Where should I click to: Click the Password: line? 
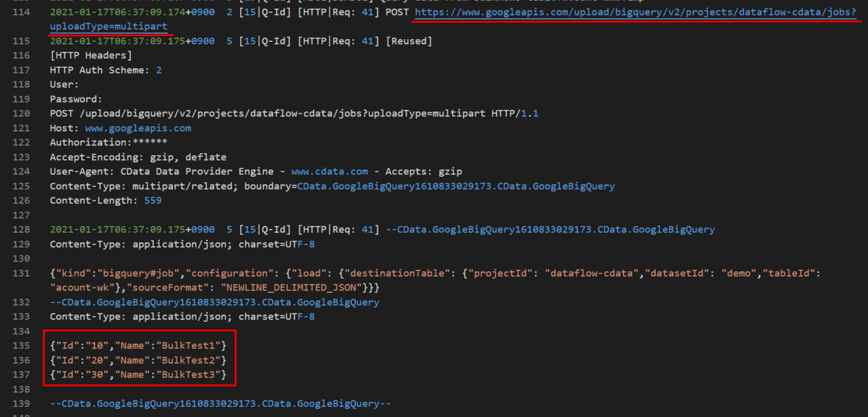(x=76, y=99)
